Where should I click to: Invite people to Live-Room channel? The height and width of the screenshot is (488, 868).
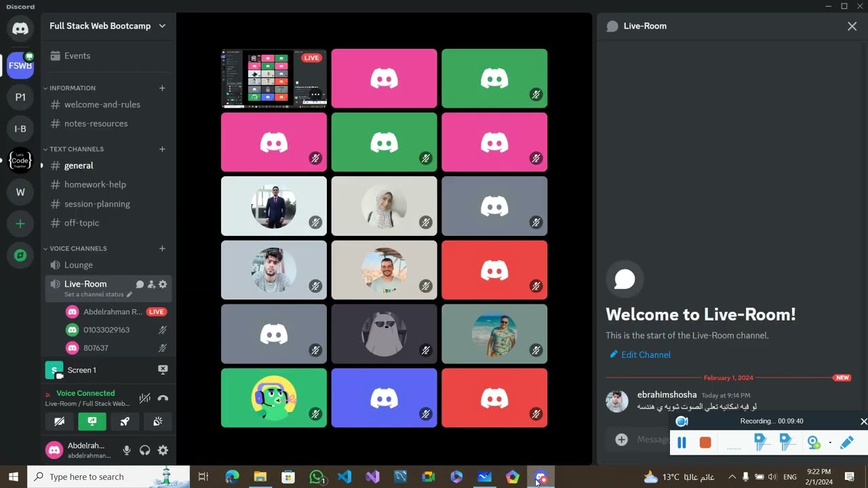click(151, 285)
